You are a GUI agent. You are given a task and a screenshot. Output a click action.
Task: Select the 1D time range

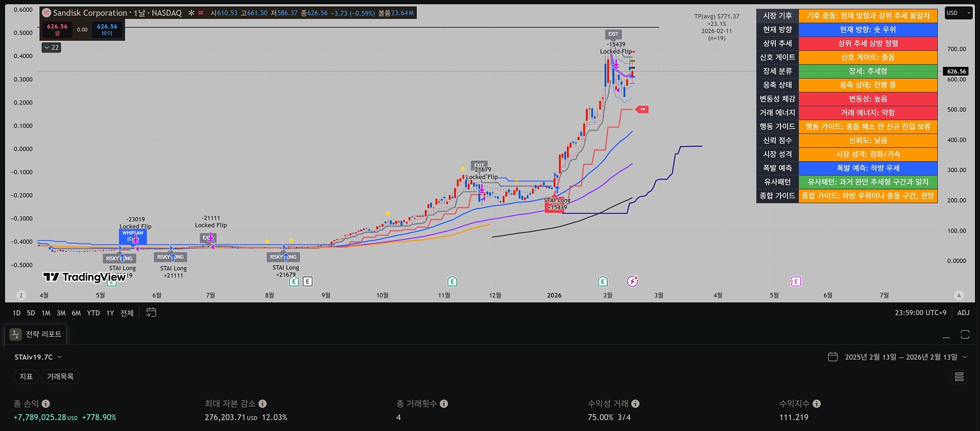coord(16,313)
